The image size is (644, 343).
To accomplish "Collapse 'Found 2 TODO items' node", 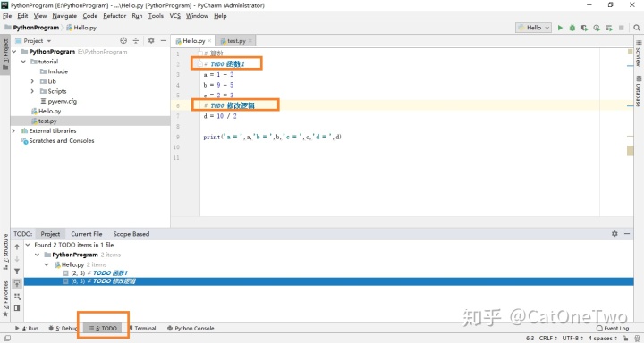I will click(x=28, y=245).
